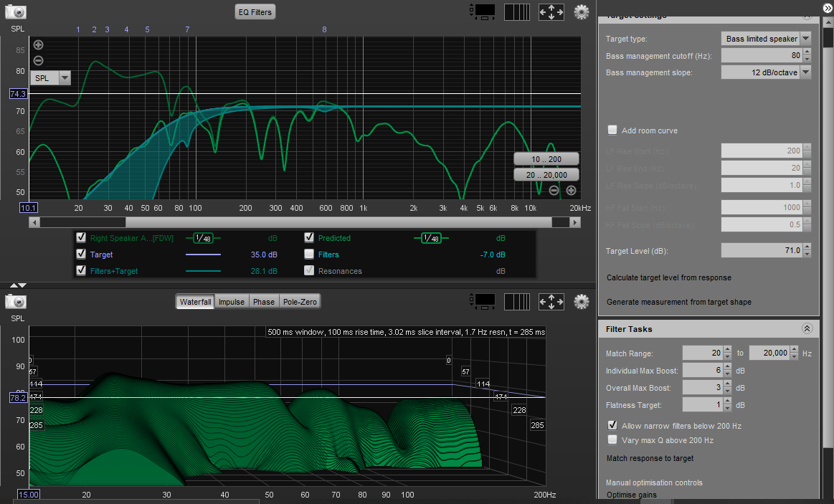Switch to the Impulse tab
834x504 pixels.
pos(232,302)
